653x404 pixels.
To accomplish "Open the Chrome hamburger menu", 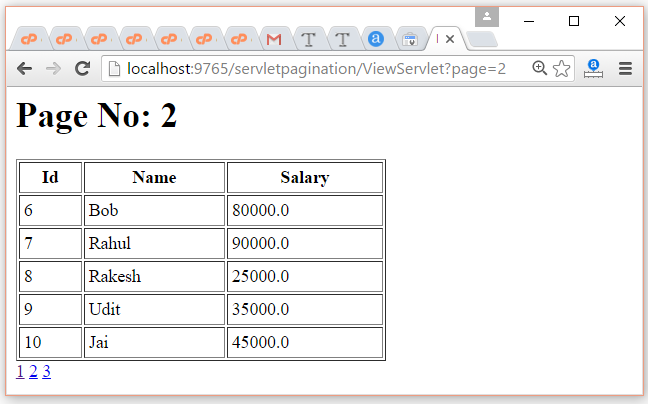I will pos(626,69).
